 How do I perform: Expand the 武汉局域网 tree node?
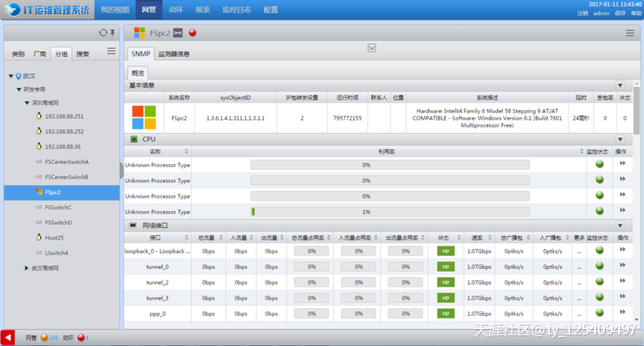(27, 268)
